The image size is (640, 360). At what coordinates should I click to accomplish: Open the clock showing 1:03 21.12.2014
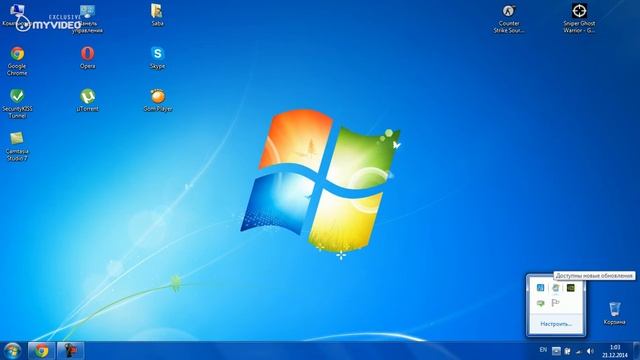[615, 351]
